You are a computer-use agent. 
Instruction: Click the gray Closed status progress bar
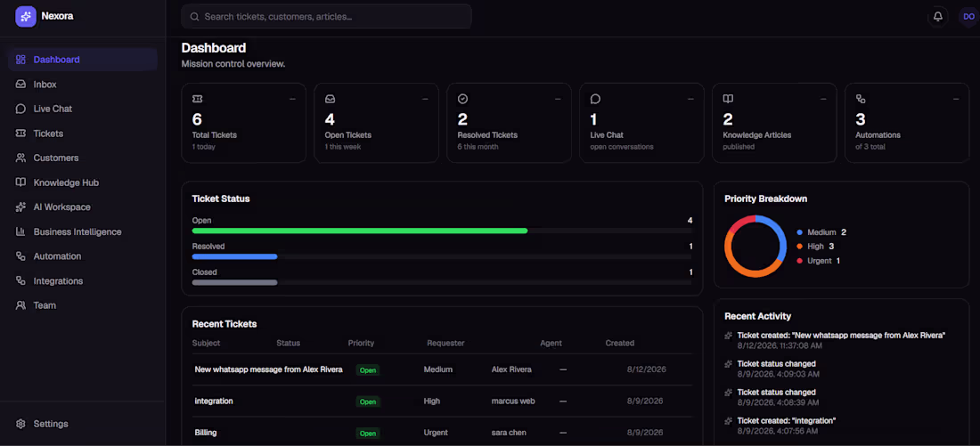(x=234, y=282)
